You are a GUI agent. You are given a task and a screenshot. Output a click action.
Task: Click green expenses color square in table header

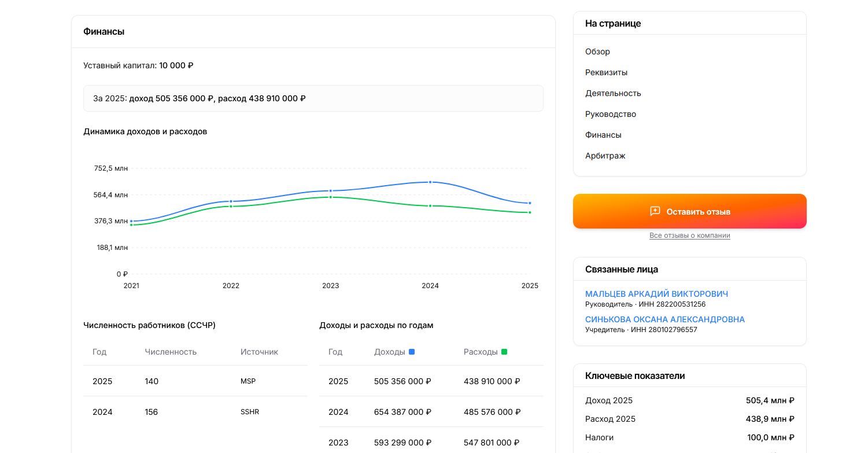coord(504,352)
